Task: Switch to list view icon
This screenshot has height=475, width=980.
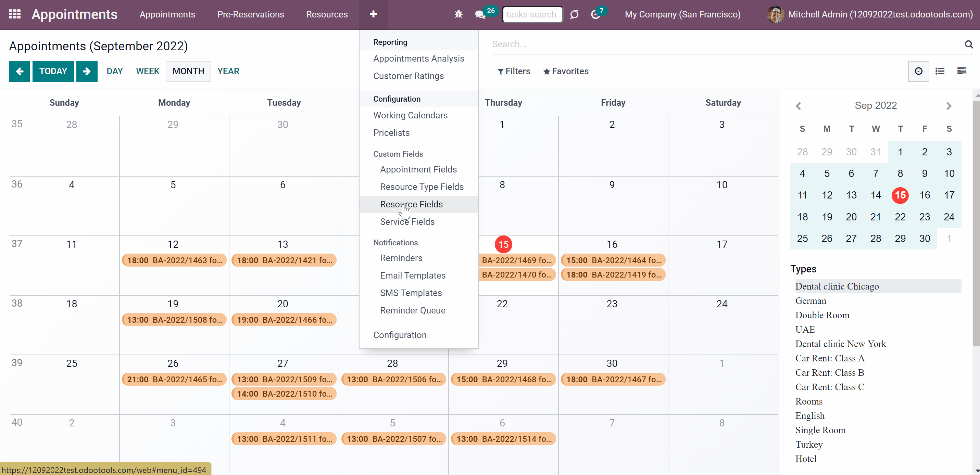Action: pyautogui.click(x=940, y=71)
